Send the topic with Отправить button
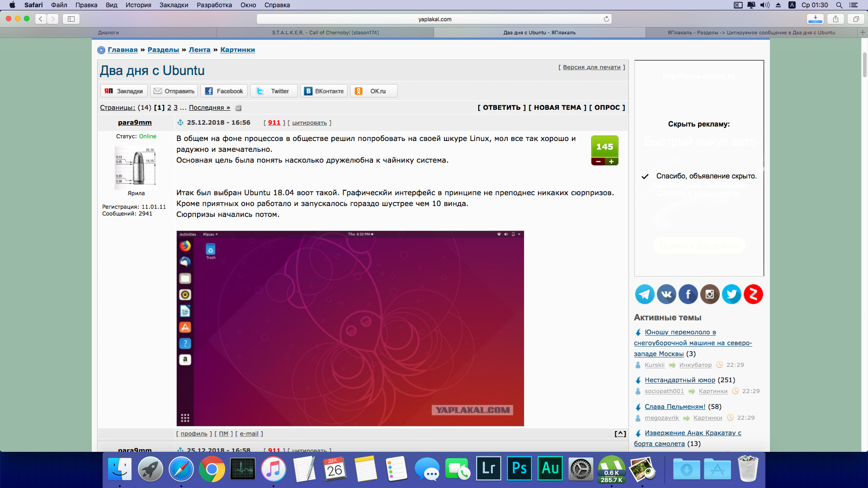 (x=174, y=91)
